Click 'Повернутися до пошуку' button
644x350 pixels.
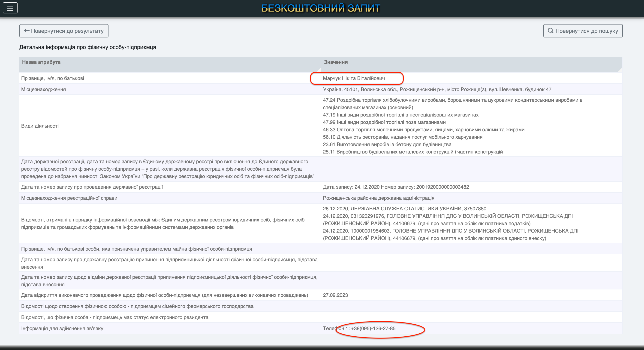pyautogui.click(x=583, y=31)
